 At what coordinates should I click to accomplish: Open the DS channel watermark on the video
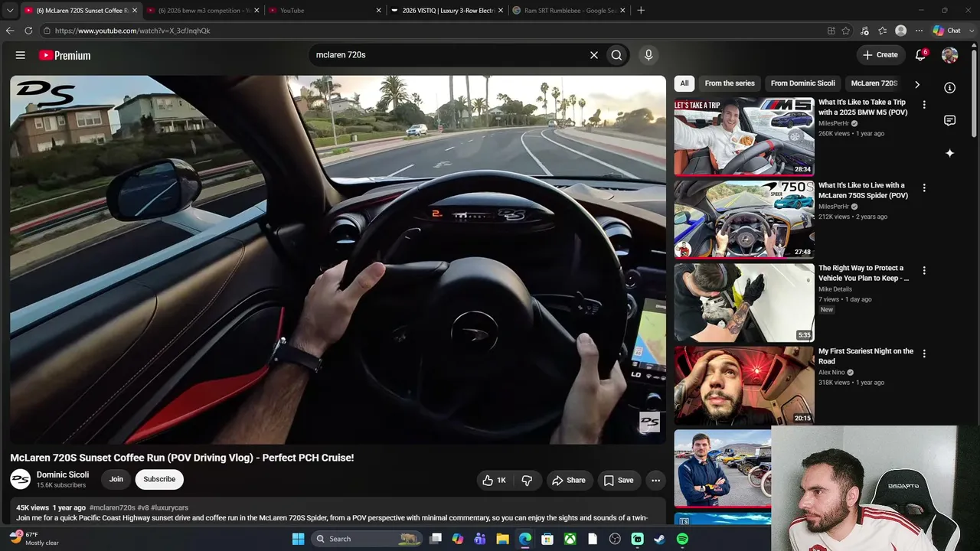(x=649, y=422)
